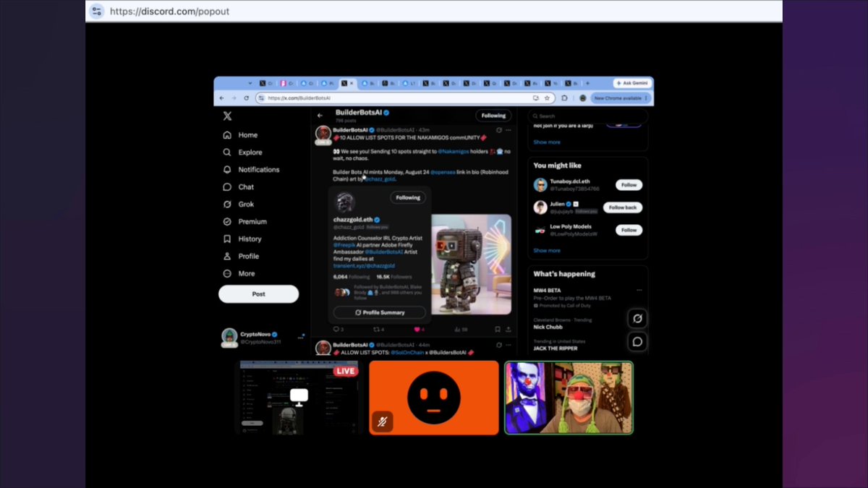Open the transient.xyz/@chazzgold link
This screenshot has height=488, width=868.
(x=364, y=266)
